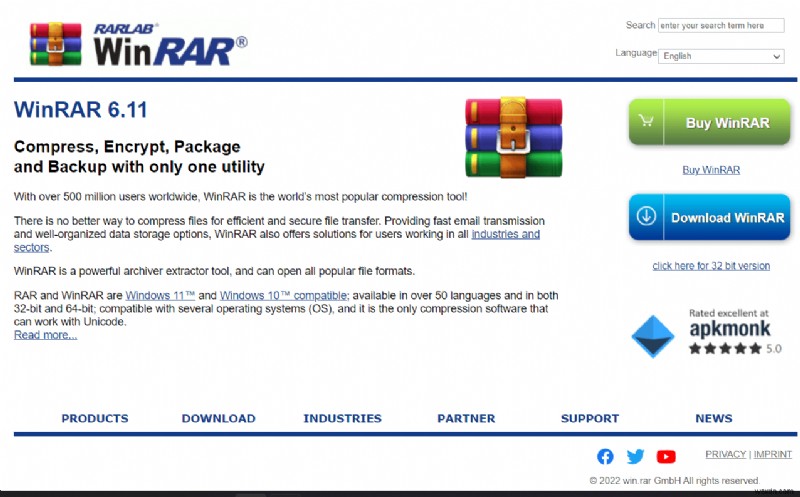Open the SUPPORT navigation item
The height and width of the screenshot is (497, 800).
pyautogui.click(x=590, y=418)
